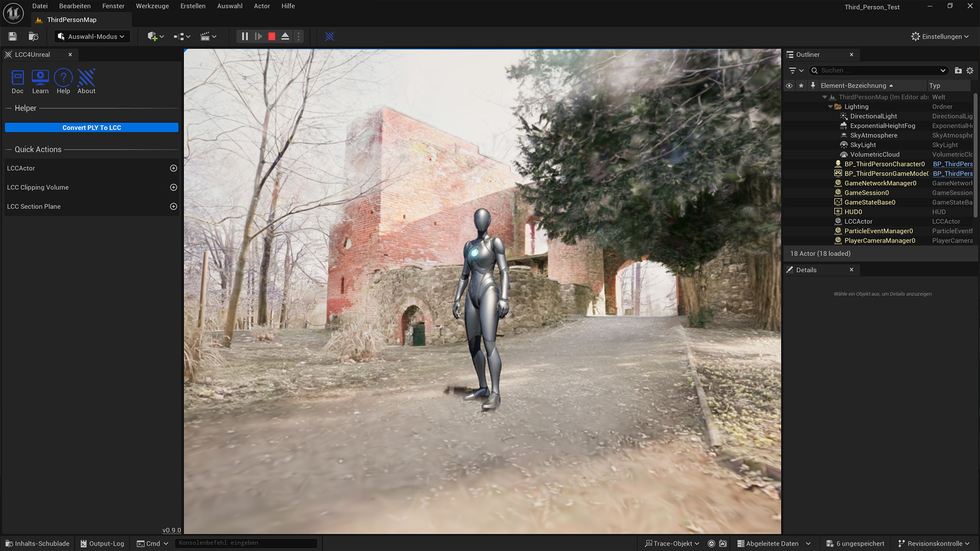Image resolution: width=980 pixels, height=551 pixels.
Task: Close the Outliner panel tab
Action: tap(851, 55)
